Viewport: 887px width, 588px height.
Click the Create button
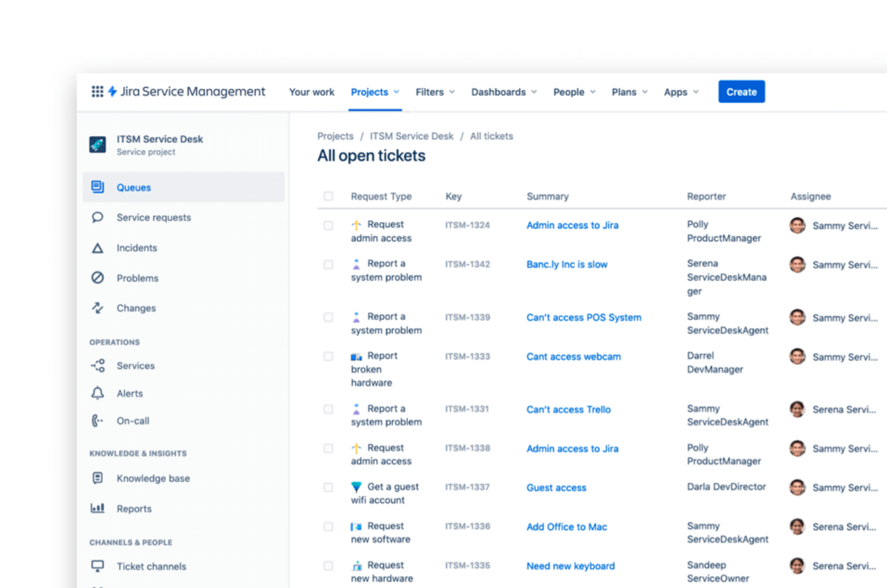(x=742, y=92)
